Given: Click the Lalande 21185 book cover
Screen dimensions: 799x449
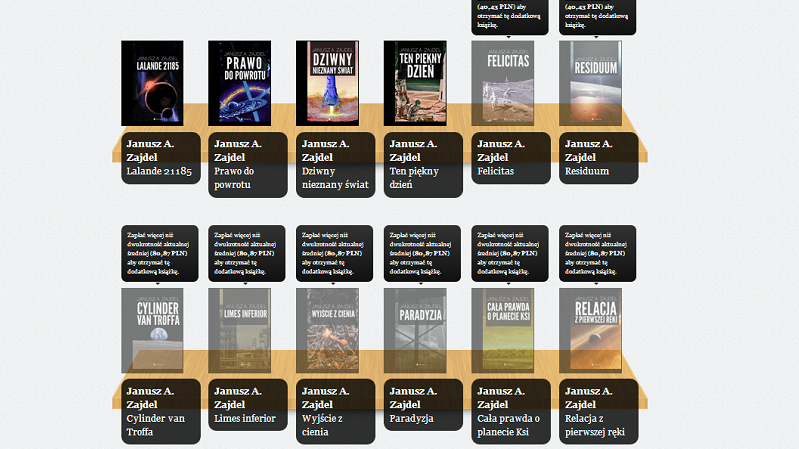Looking at the screenshot, I should 152,83.
